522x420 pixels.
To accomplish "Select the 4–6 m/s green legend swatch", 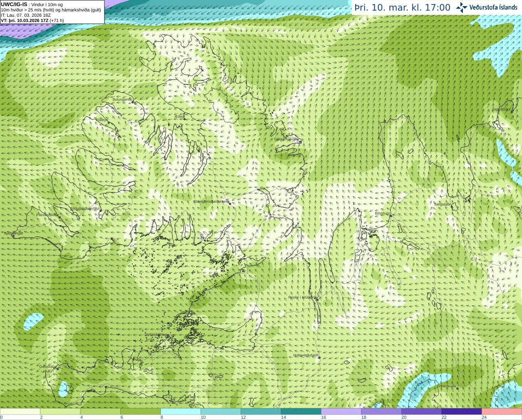I will click(100, 411).
